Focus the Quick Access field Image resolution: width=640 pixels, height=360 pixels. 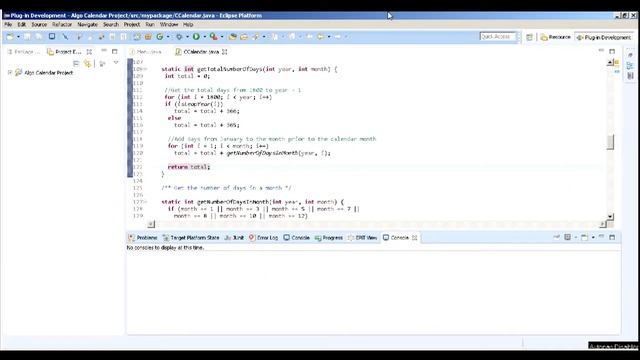point(498,37)
